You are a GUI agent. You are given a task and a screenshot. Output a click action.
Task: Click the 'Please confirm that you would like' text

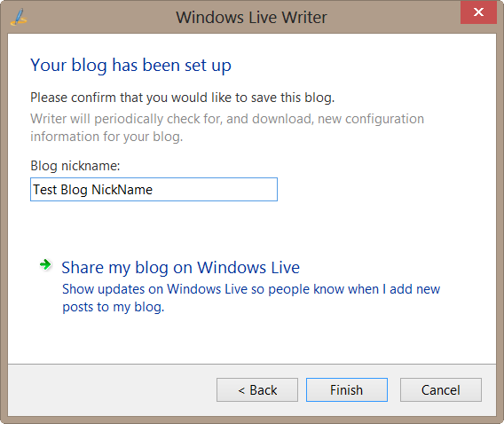click(182, 98)
